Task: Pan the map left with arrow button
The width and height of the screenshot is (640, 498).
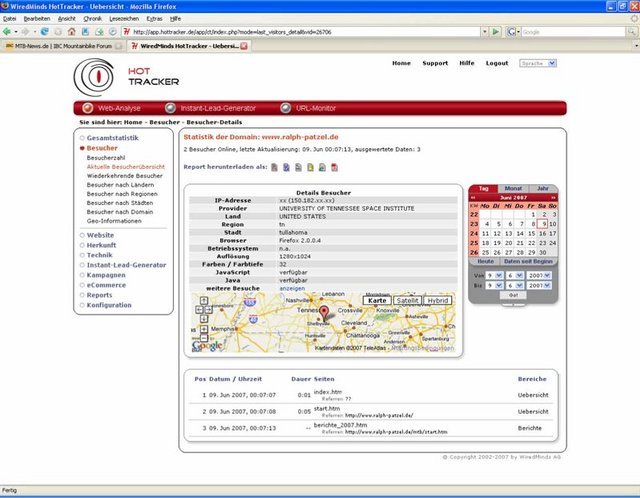Action: click(199, 310)
